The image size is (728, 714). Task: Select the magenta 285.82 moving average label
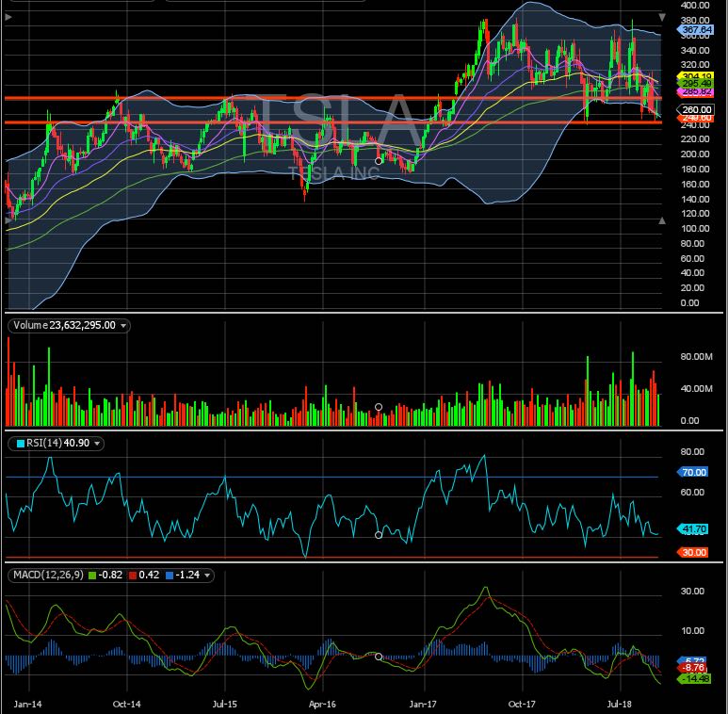pyautogui.click(x=696, y=91)
